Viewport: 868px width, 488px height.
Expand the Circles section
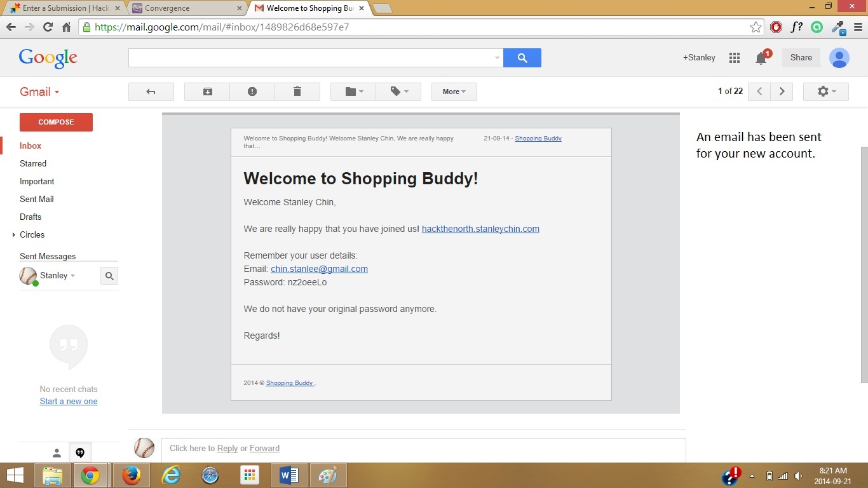14,234
